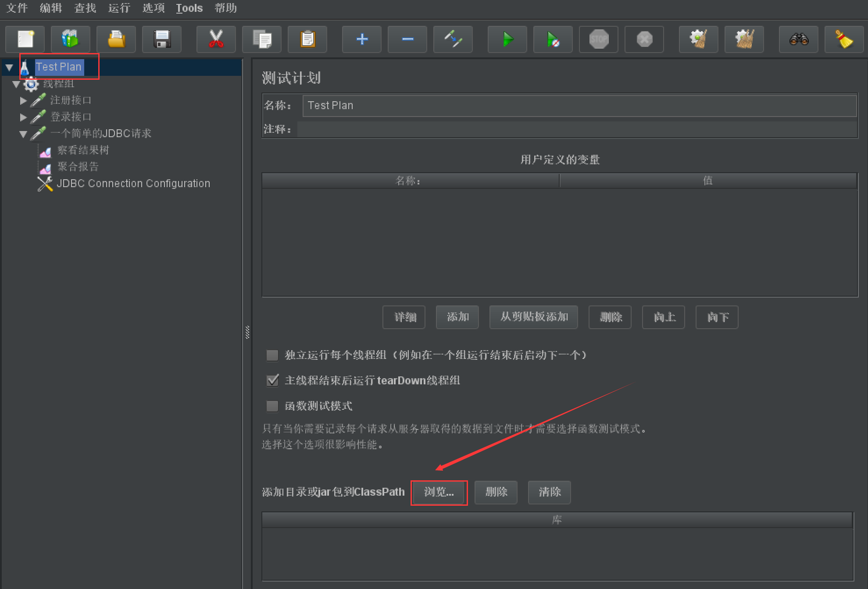This screenshot has width=868, height=589.
Task: Enable 独立运行每个线程组 checkbox
Action: point(272,355)
